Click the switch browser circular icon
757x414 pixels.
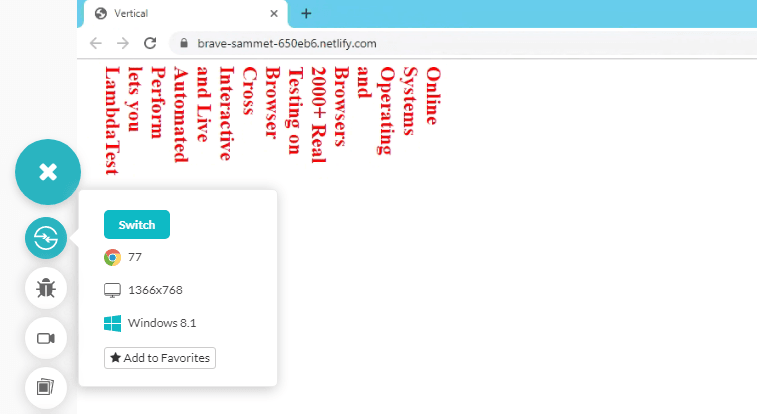[46, 238]
